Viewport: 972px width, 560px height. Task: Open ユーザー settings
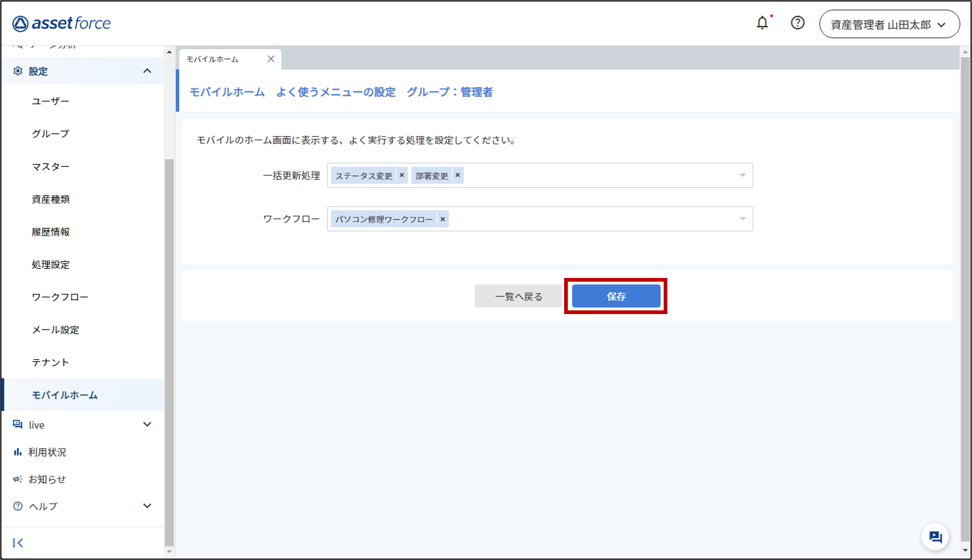pos(50,101)
